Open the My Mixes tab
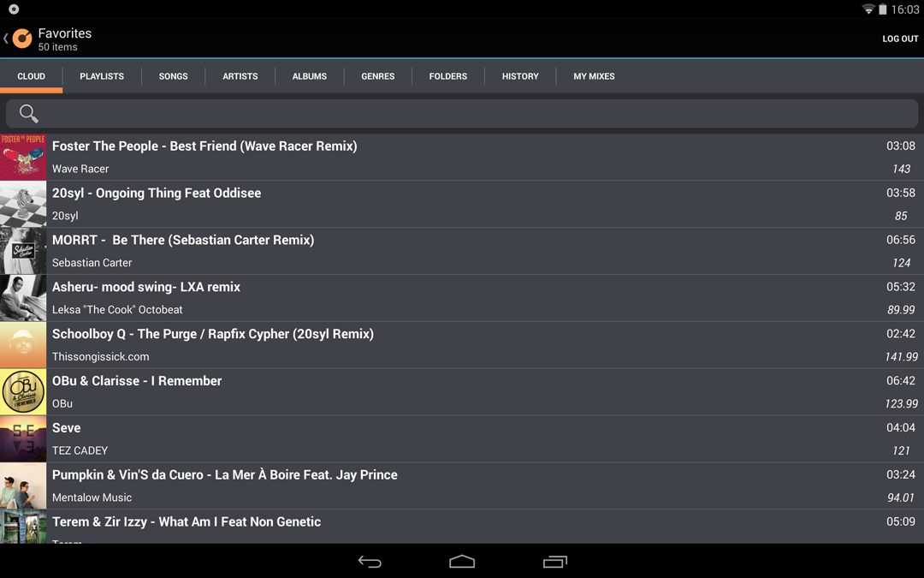 [594, 76]
